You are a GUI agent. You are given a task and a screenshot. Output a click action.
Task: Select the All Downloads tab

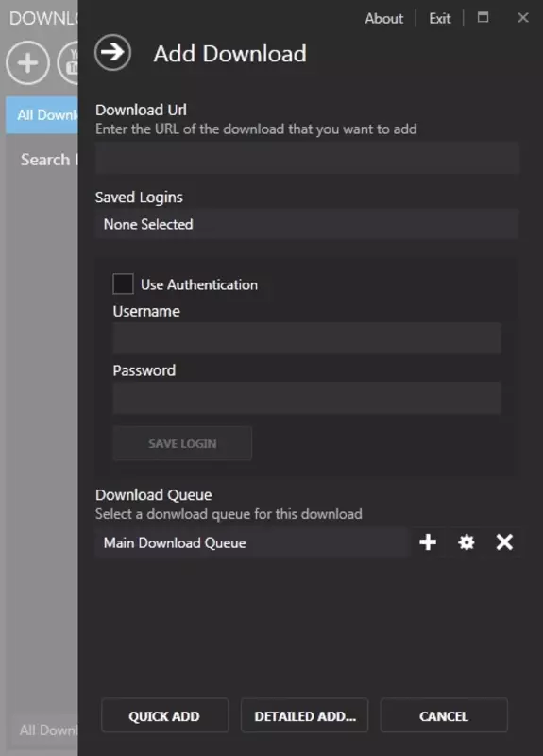(42, 114)
